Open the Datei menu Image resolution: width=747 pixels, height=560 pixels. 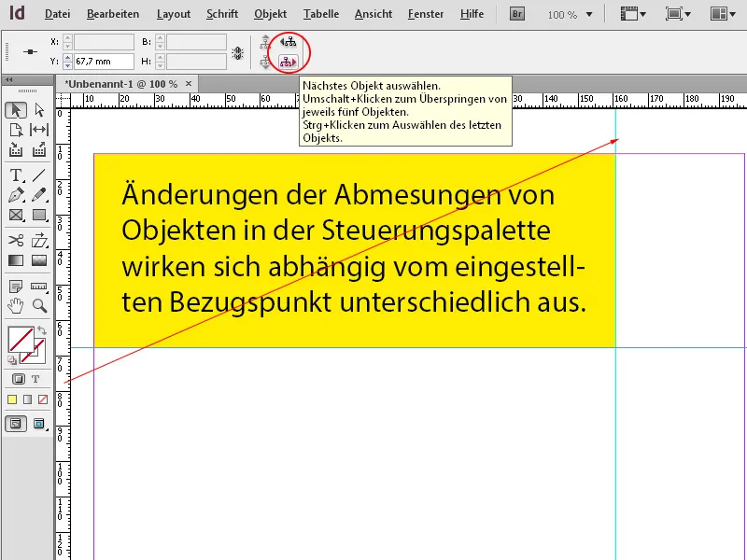(57, 14)
